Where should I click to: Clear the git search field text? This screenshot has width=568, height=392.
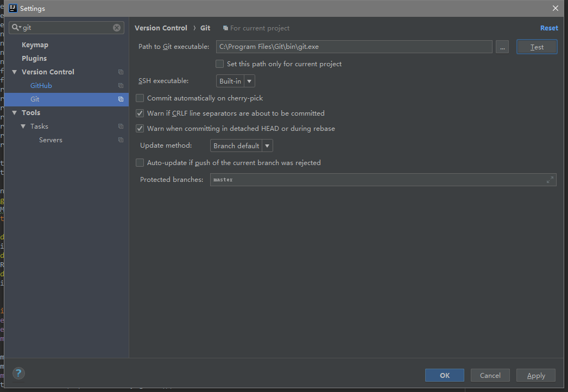[x=117, y=28]
